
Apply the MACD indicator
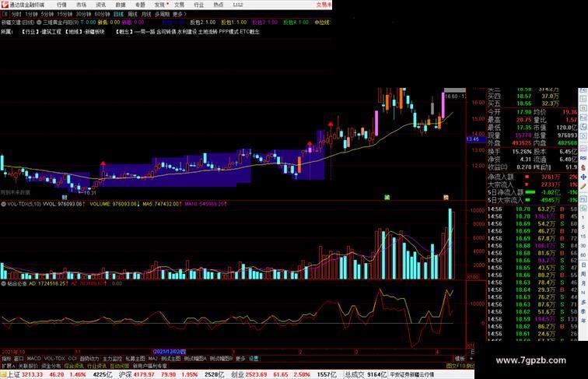point(33,359)
